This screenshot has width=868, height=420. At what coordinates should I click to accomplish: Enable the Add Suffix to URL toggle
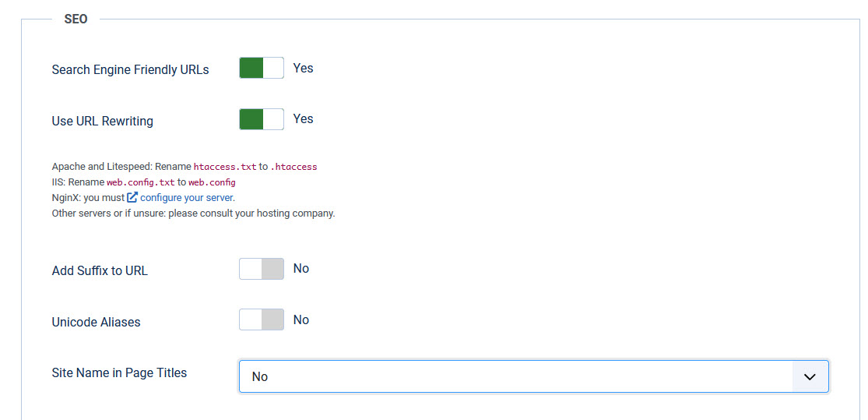(x=262, y=270)
